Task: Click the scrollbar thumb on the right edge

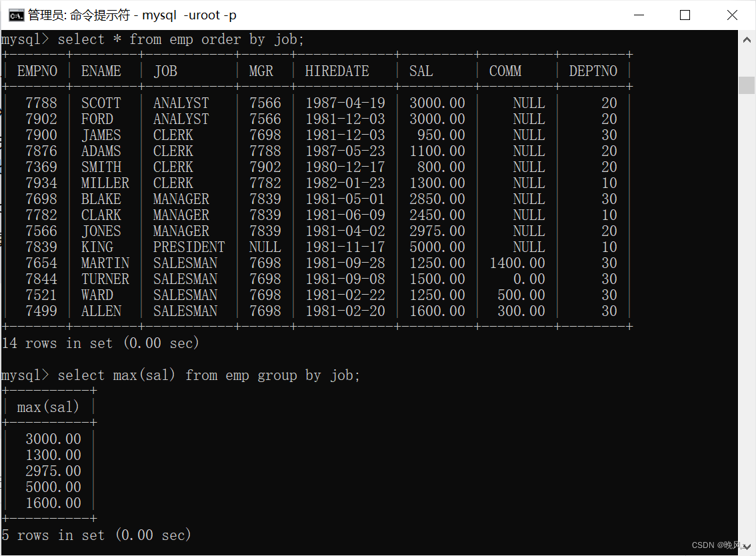Action: click(748, 85)
